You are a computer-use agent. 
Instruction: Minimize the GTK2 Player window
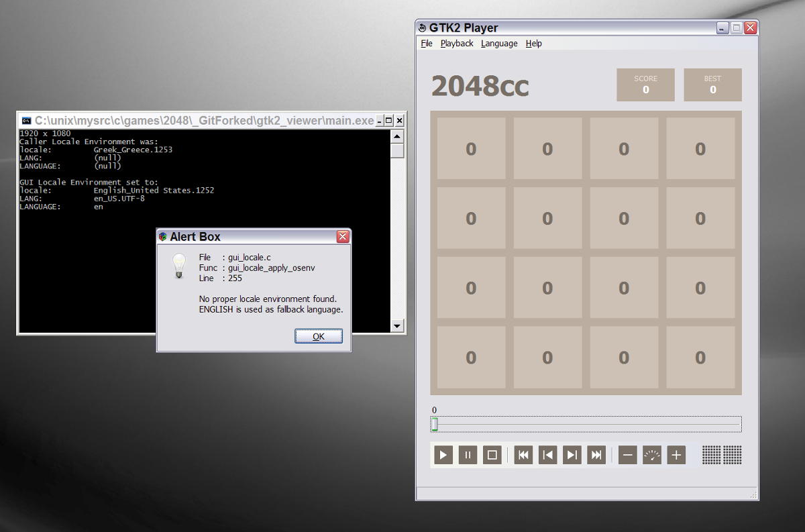pyautogui.click(x=722, y=28)
